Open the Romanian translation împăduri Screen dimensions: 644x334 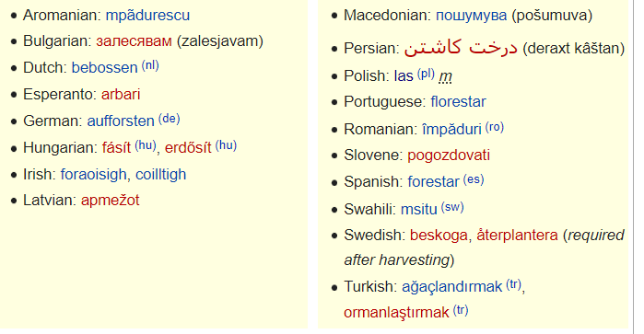(451, 129)
